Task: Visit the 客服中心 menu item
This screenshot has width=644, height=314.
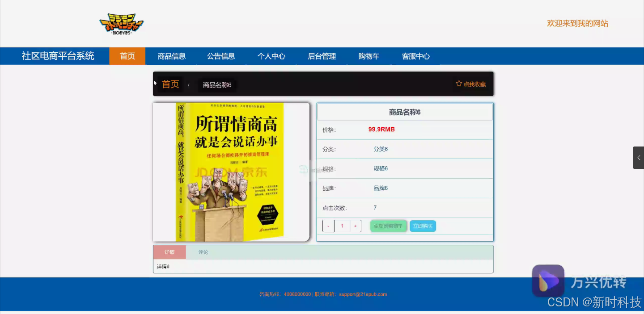Action: tap(416, 56)
